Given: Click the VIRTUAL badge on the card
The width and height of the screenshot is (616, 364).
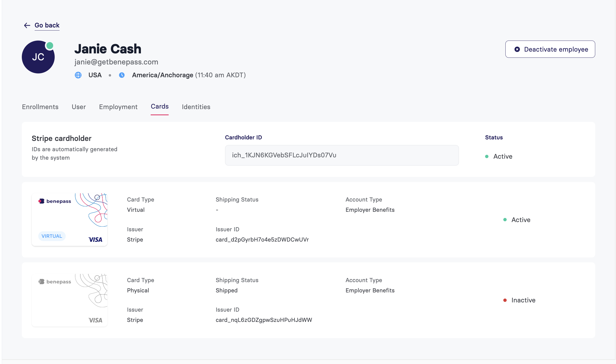Looking at the screenshot, I should (x=52, y=236).
